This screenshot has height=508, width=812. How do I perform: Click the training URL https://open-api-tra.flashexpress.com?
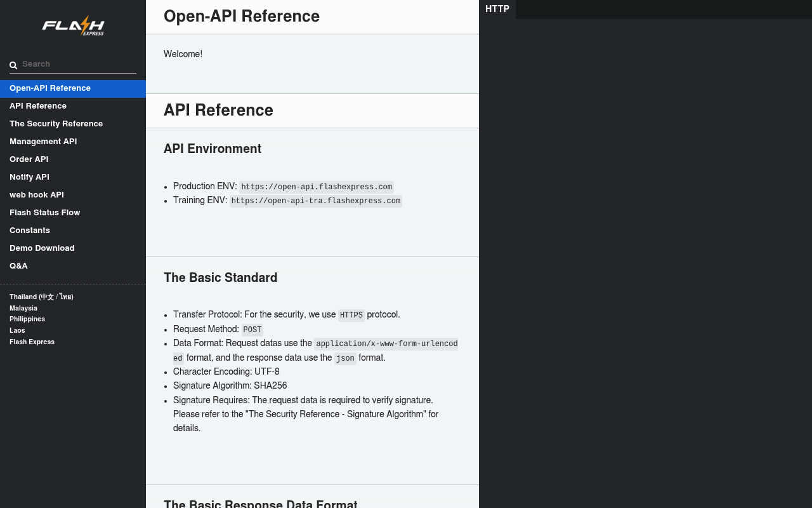(316, 201)
